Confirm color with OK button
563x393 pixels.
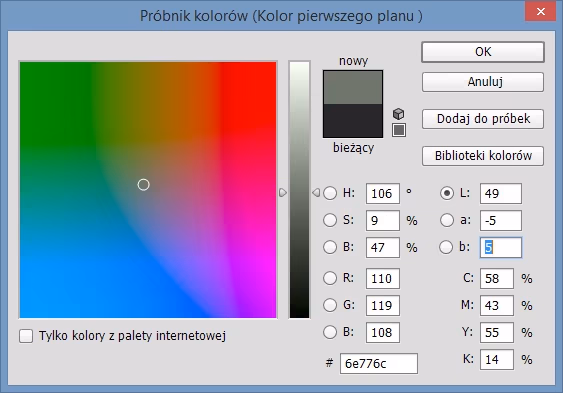coord(483,52)
